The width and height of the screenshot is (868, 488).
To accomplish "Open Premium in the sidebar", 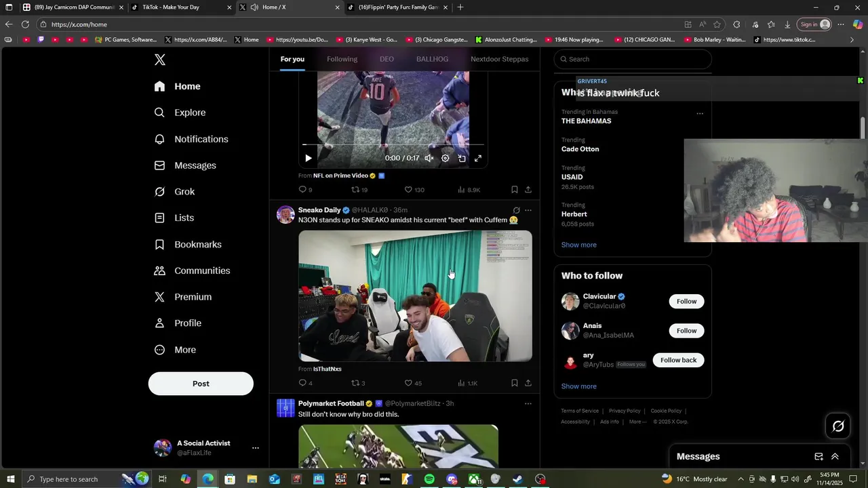I will pyautogui.click(x=183, y=297).
